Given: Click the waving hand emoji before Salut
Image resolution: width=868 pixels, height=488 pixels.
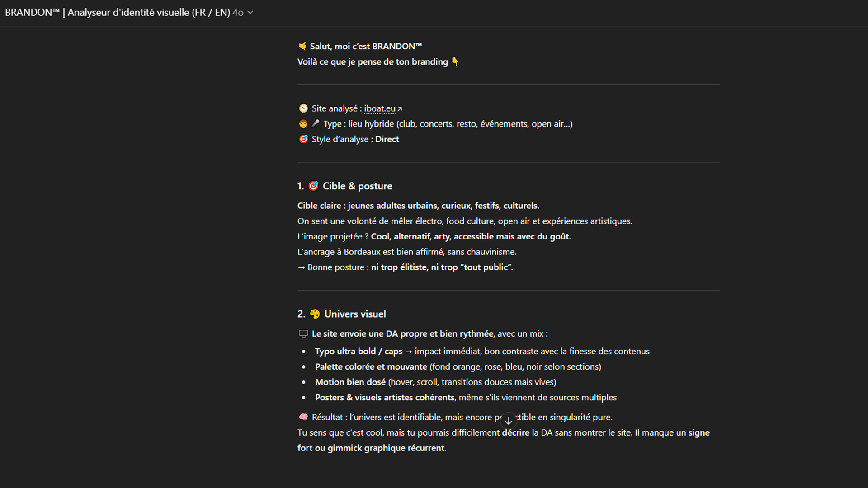Looking at the screenshot, I should (x=302, y=46).
